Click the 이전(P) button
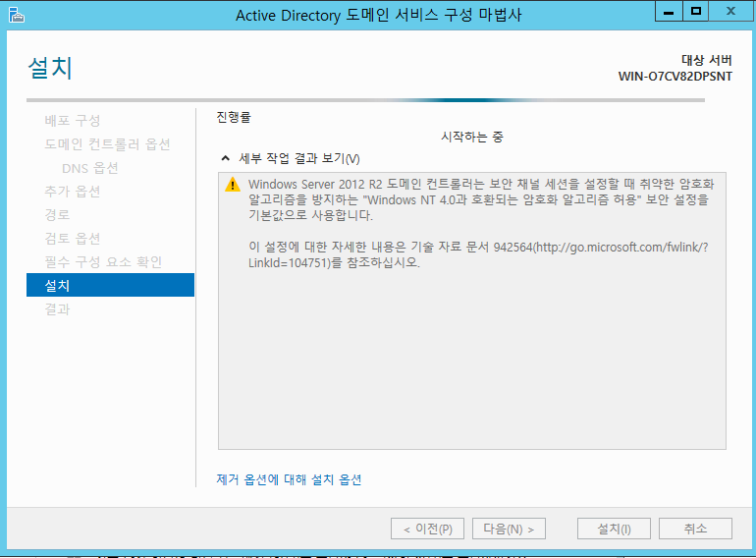 pos(426,529)
